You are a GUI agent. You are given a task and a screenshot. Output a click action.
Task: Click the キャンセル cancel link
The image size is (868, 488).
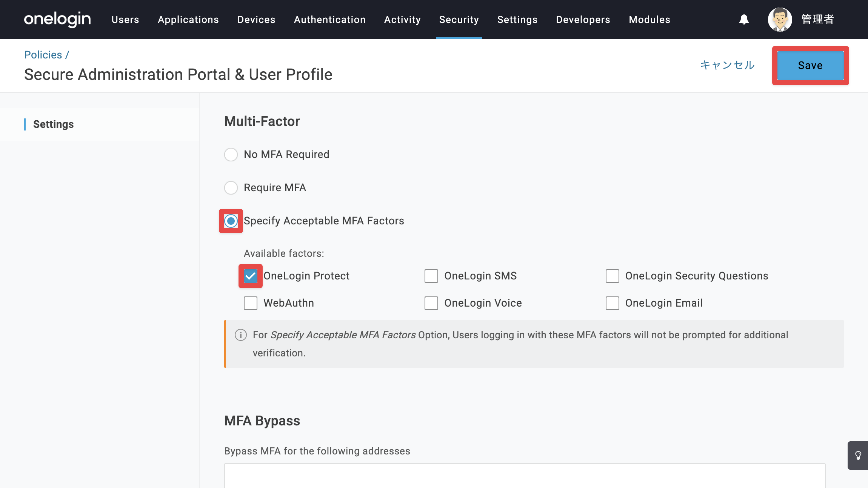pos(727,65)
